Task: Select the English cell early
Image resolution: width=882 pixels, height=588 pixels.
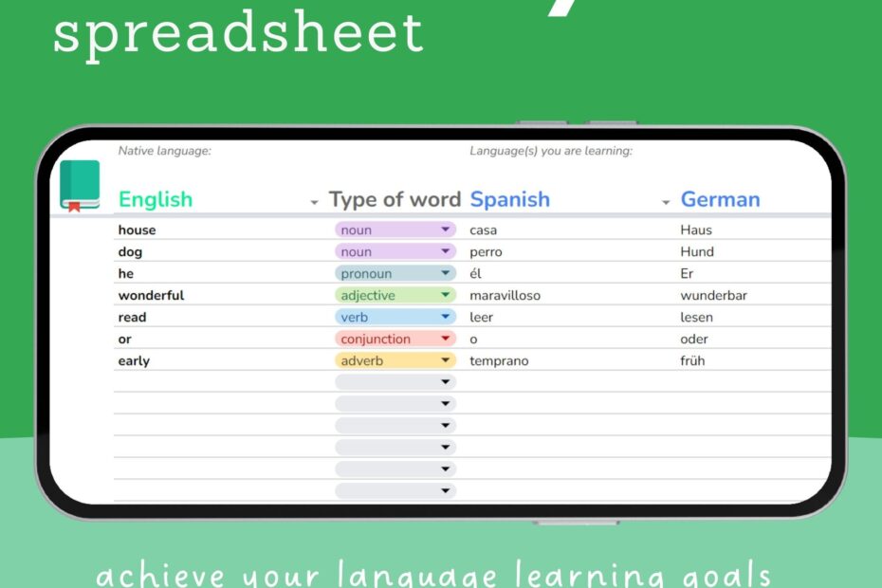Action: tap(134, 360)
